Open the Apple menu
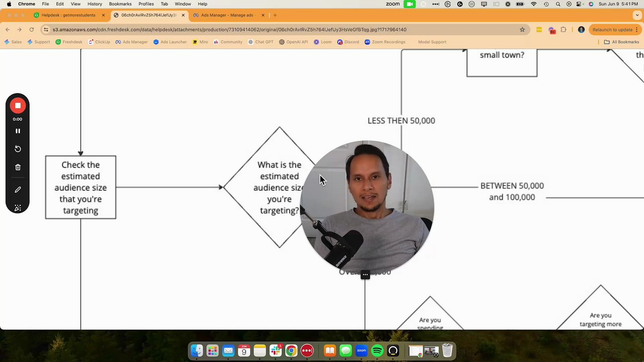Image resolution: width=644 pixels, height=362 pixels. 9,4
